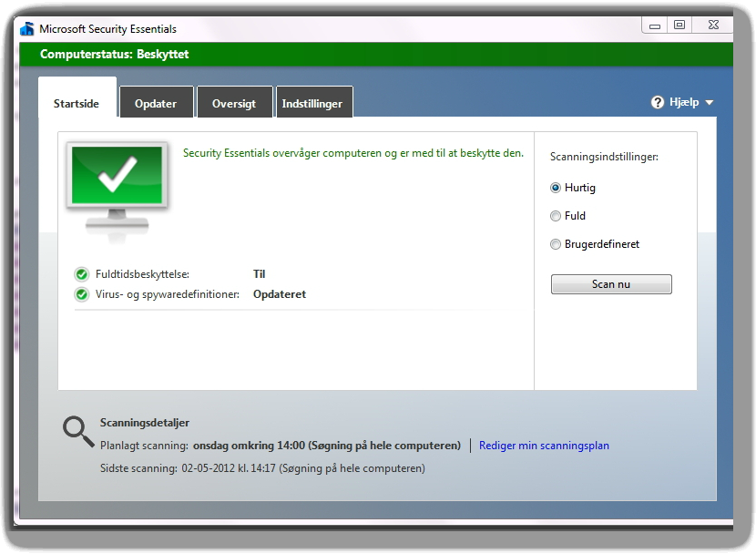Viewport: 756px width, 554px height.
Task: Click the 'Fuldtidsbeskyttelse:' label
Action: [x=142, y=274]
